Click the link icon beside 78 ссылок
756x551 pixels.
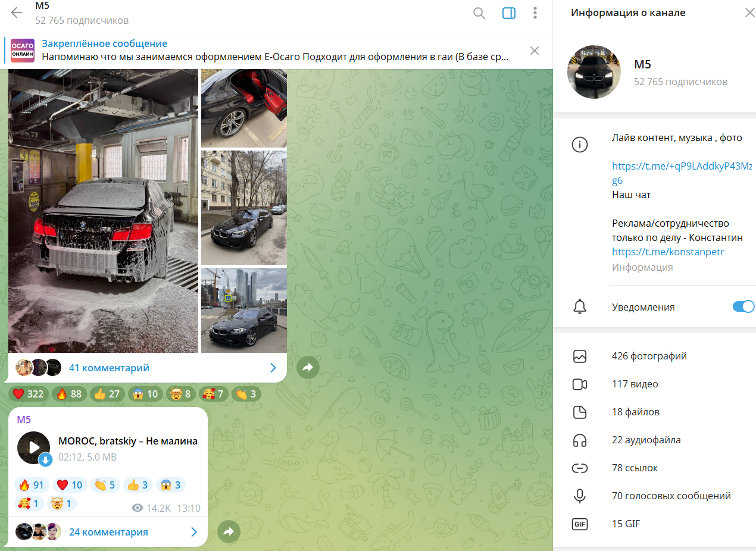point(579,468)
